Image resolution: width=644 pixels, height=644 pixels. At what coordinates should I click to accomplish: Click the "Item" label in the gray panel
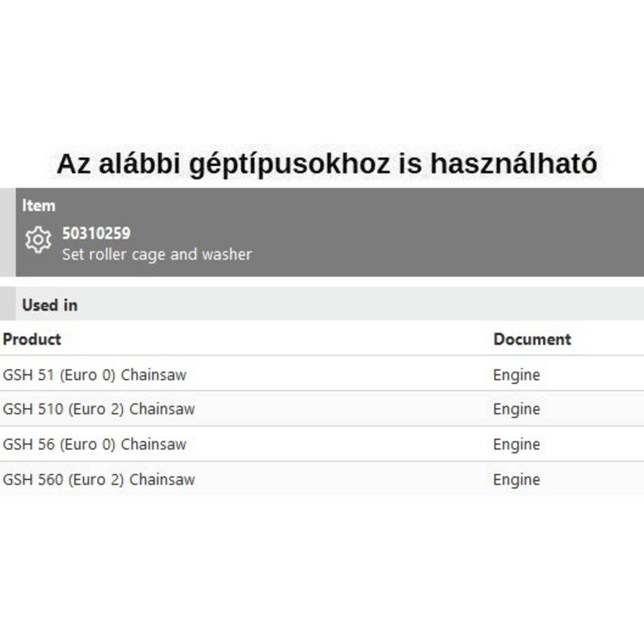click(x=39, y=206)
